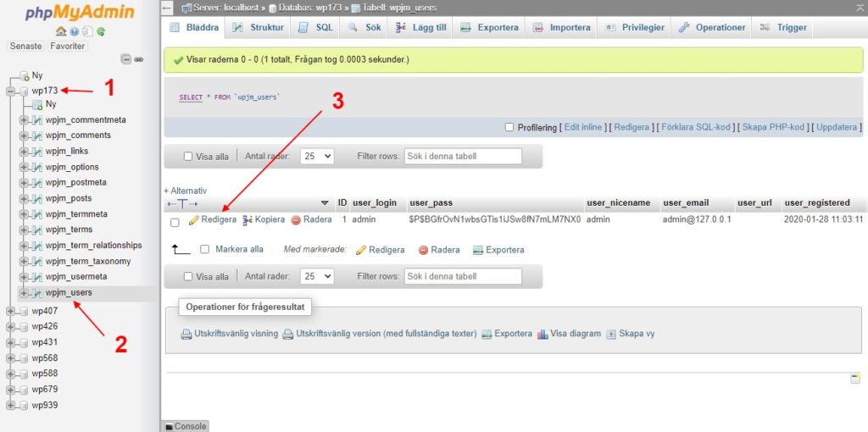Screen dimensions: 868x432
Task: Open the Console bar at bottom
Action: click(185, 426)
